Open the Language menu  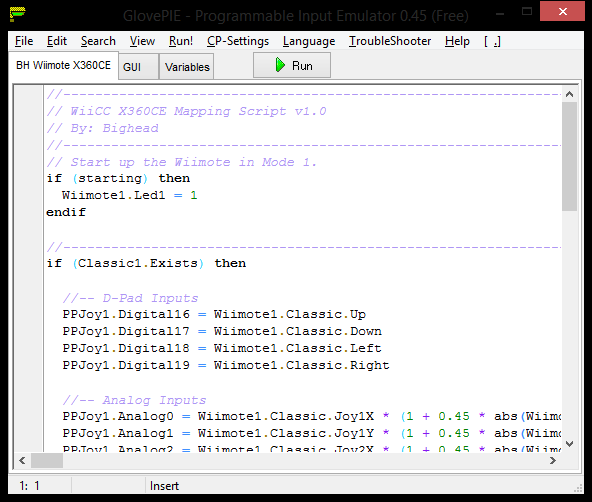(309, 41)
